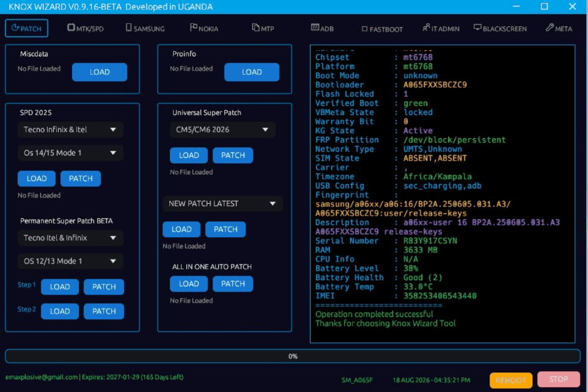Image resolution: width=588 pixels, height=392 pixels.
Task: Click the IMEI value in the log
Action: click(440, 296)
